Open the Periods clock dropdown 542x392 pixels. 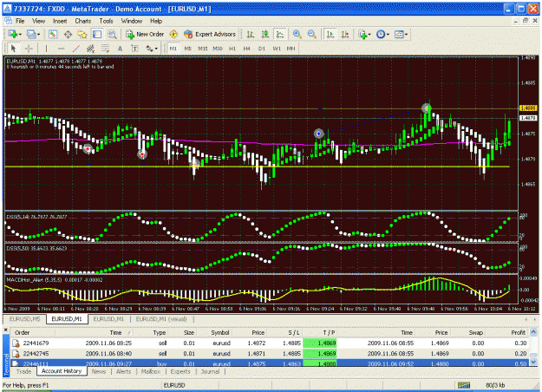tap(382, 34)
